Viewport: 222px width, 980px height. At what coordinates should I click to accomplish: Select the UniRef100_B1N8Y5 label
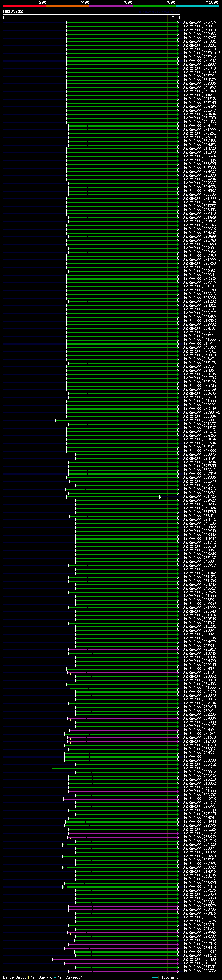(199, 872)
